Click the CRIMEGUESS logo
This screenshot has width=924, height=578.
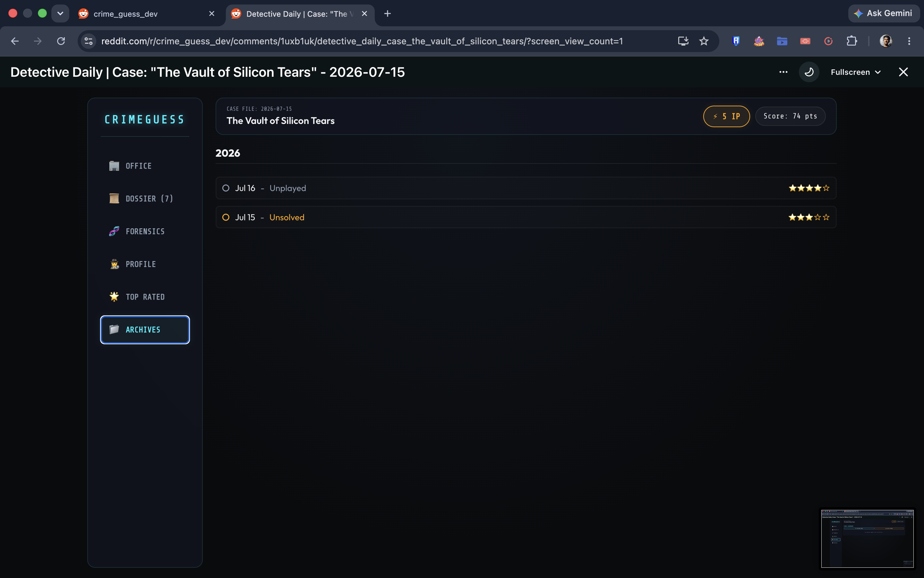tap(145, 120)
